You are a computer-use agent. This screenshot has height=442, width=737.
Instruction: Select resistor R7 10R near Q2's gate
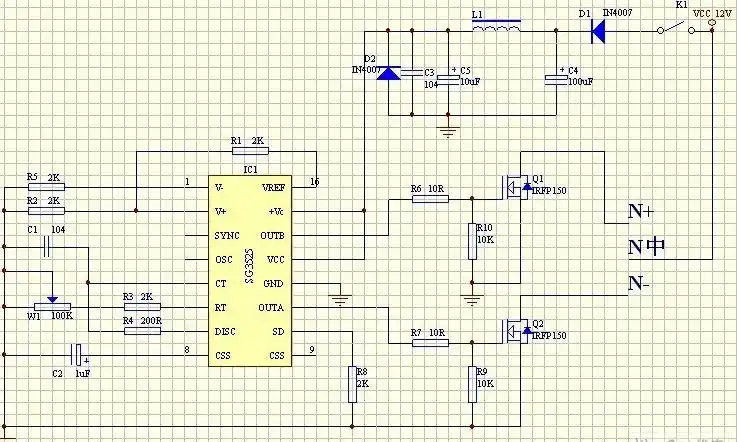pyautogui.click(x=430, y=343)
